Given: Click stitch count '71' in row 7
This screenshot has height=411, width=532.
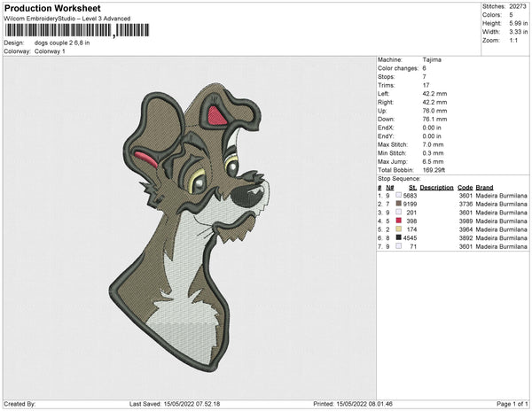Looking at the screenshot, I should pos(413,246).
